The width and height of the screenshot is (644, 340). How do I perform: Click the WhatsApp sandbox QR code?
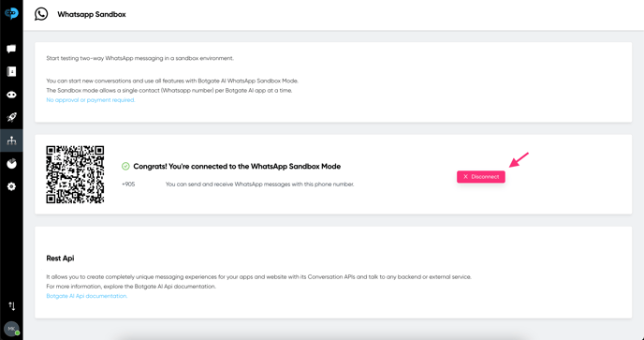point(75,174)
